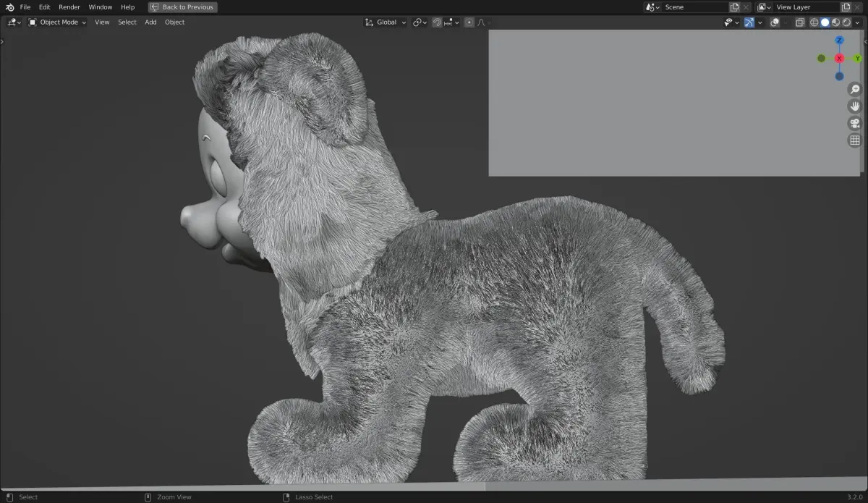
Task: Click the X axis on navigation gizmo
Action: (839, 58)
